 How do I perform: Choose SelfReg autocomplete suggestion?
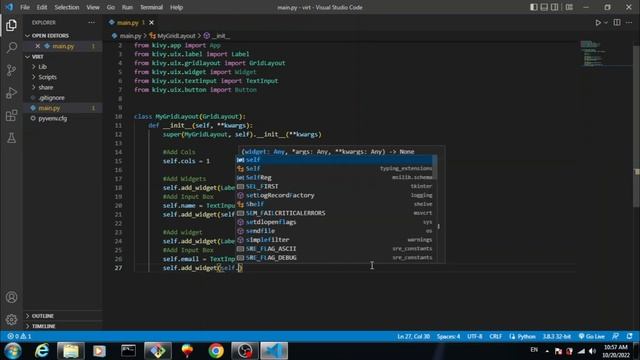coord(335,178)
